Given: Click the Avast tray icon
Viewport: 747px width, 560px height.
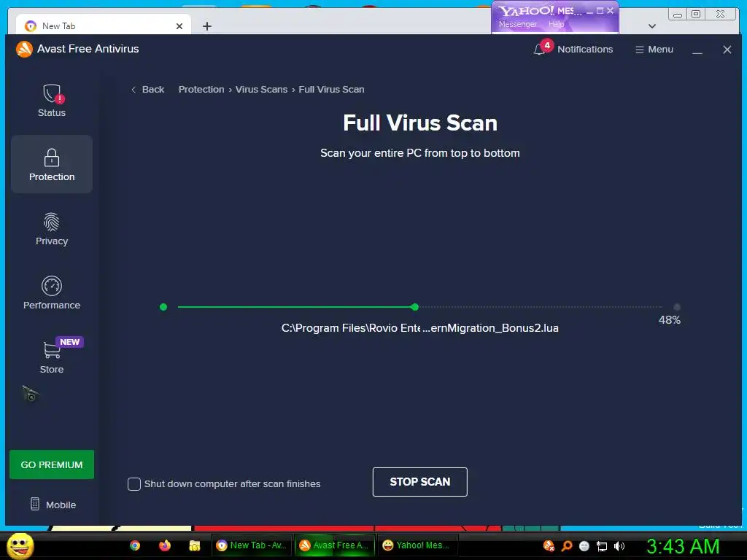Looking at the screenshot, I should click(549, 545).
